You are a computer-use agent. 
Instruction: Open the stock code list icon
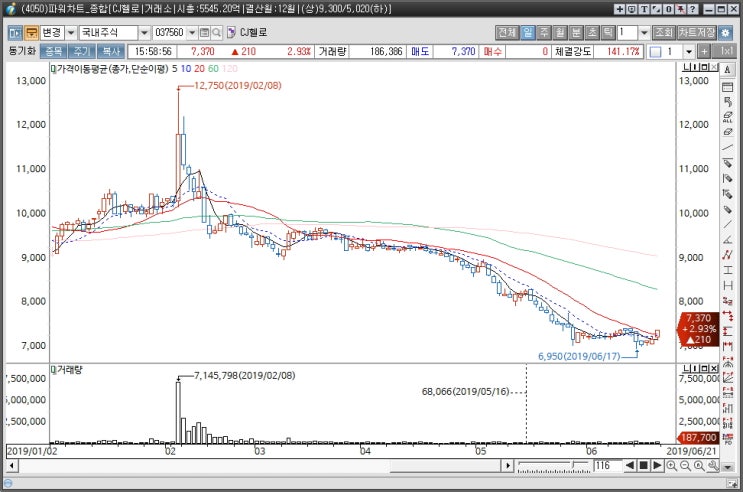point(205,32)
